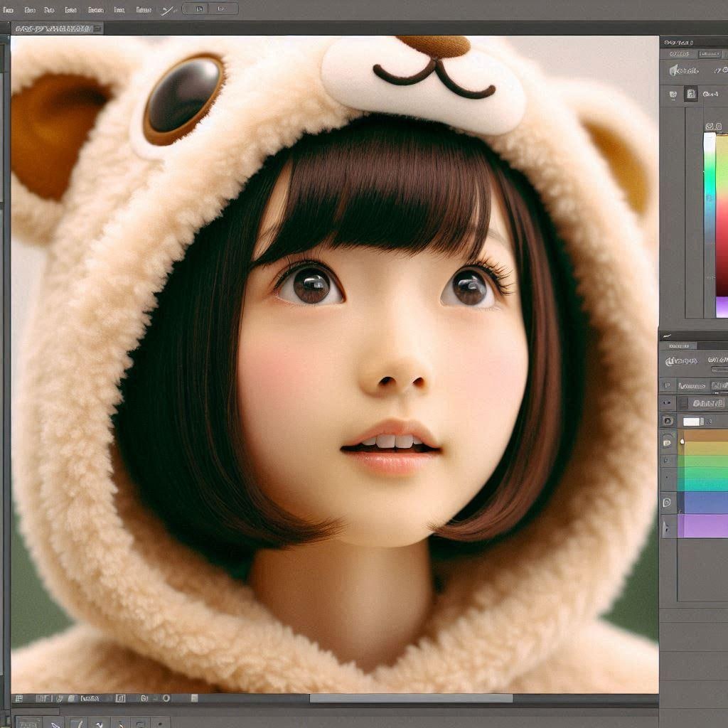The height and width of the screenshot is (728, 728).
Task: Toggle the eye icon beside the highlighted layer row
Action: pyautogui.click(x=668, y=403)
